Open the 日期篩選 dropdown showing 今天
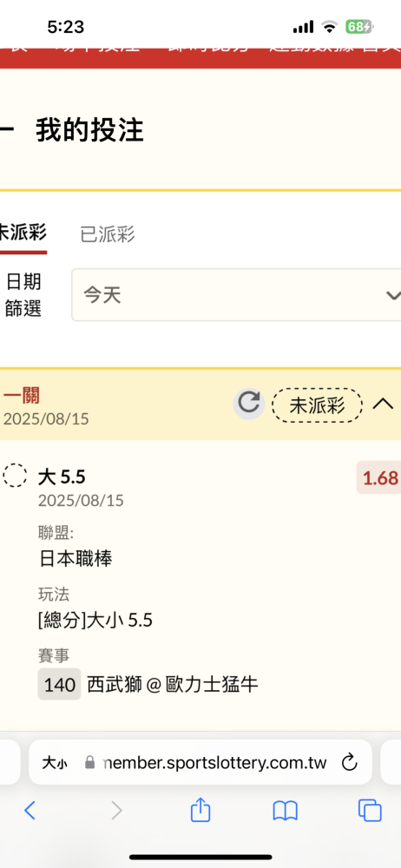The height and width of the screenshot is (868, 401). [x=236, y=295]
